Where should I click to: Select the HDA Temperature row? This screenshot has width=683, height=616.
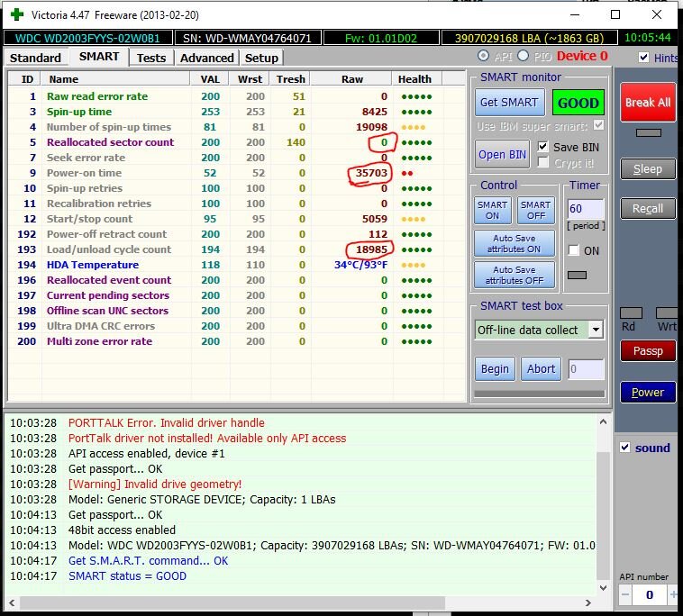point(236,265)
